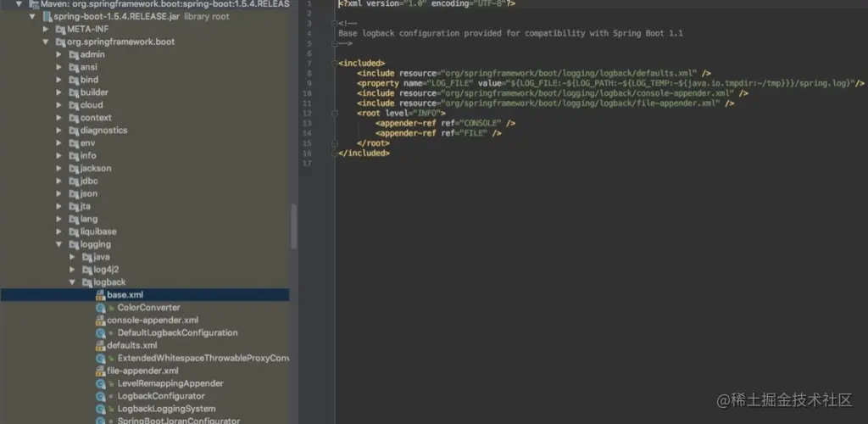Open console-appender.xml from the tree

click(x=153, y=320)
